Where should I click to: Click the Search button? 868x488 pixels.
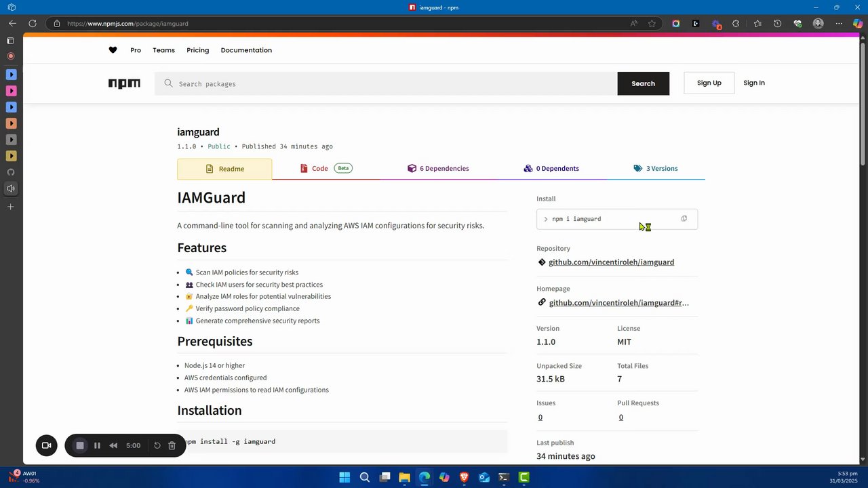click(x=643, y=83)
